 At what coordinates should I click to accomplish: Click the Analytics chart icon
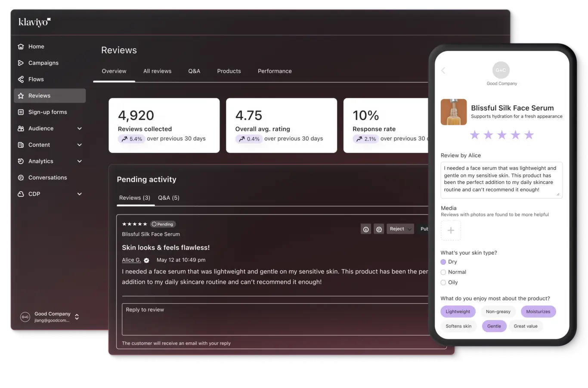pos(21,161)
